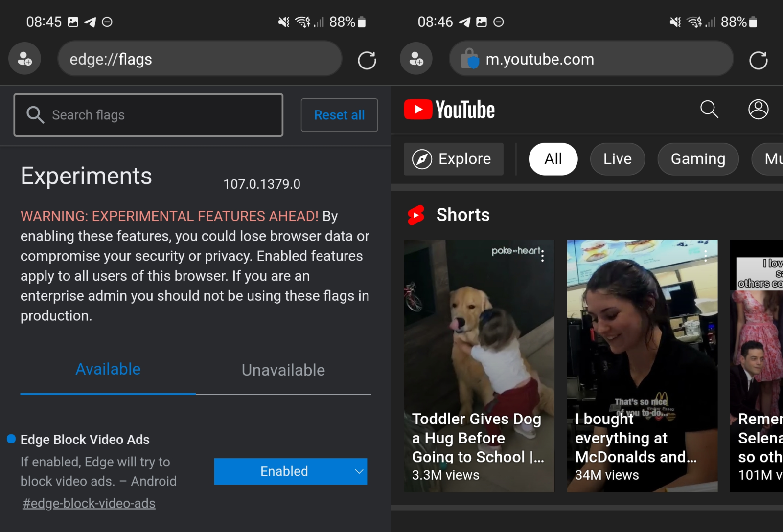Open the Edge profile avatar icon
The image size is (783, 532).
pyautogui.click(x=24, y=59)
